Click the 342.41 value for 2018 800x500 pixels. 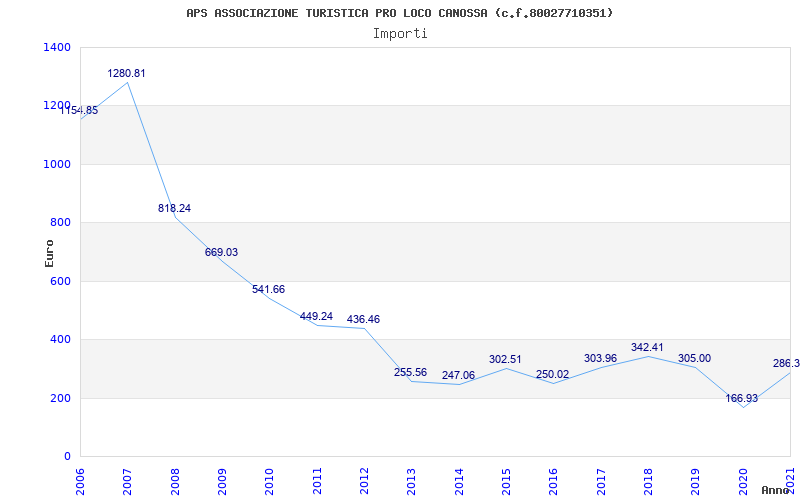tap(647, 347)
